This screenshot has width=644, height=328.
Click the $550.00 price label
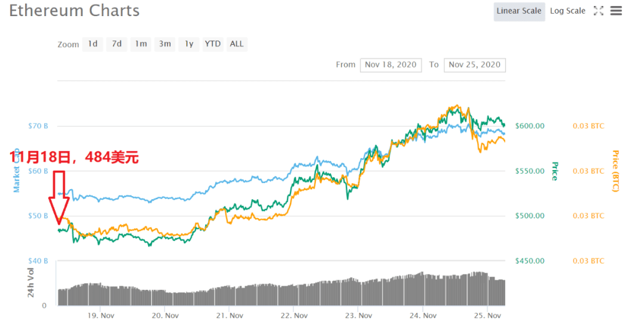click(530, 171)
